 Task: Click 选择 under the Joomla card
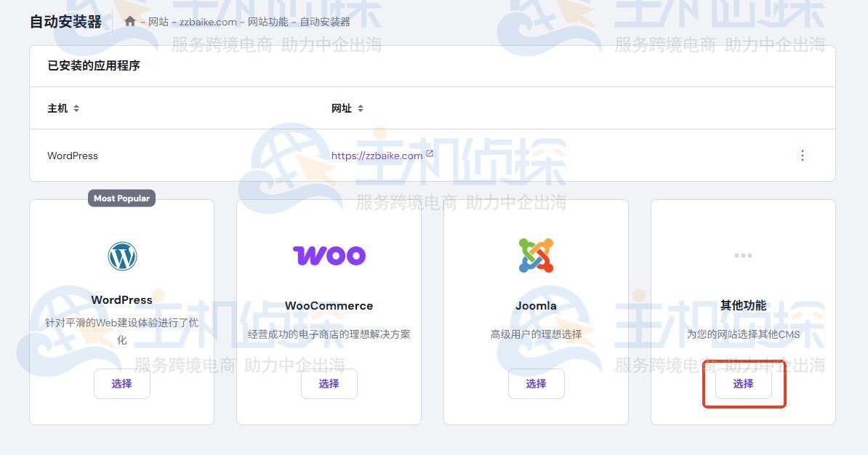pos(536,384)
